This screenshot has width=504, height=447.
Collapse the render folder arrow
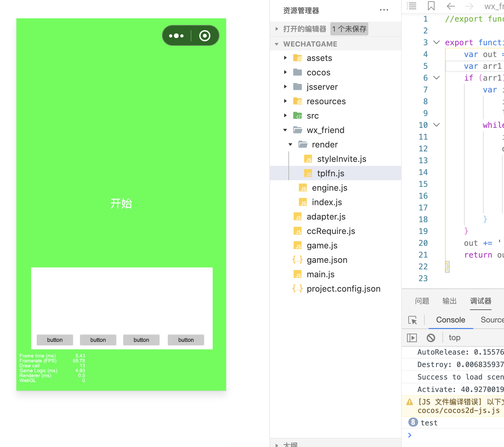tap(290, 145)
